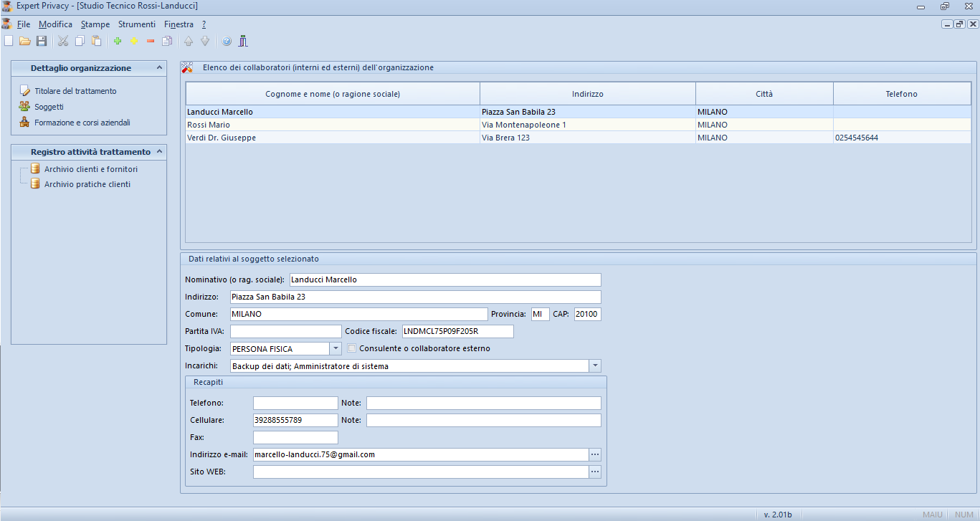Click the Open folder toolbar icon

[25, 42]
